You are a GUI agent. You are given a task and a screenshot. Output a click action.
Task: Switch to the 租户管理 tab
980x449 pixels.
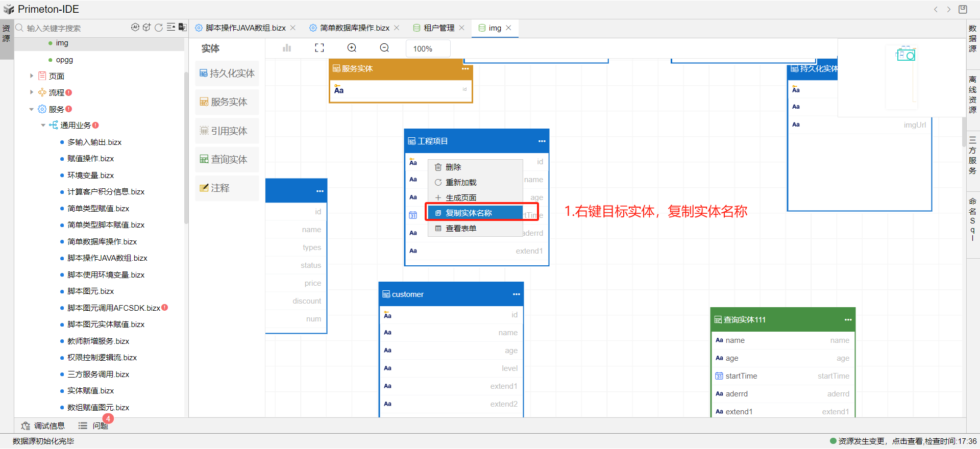(438, 28)
